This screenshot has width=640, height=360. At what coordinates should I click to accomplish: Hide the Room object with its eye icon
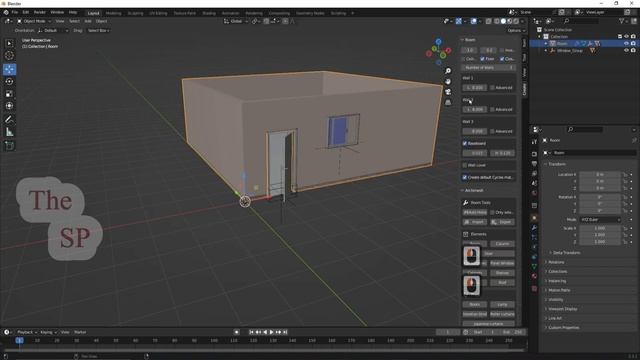(627, 43)
